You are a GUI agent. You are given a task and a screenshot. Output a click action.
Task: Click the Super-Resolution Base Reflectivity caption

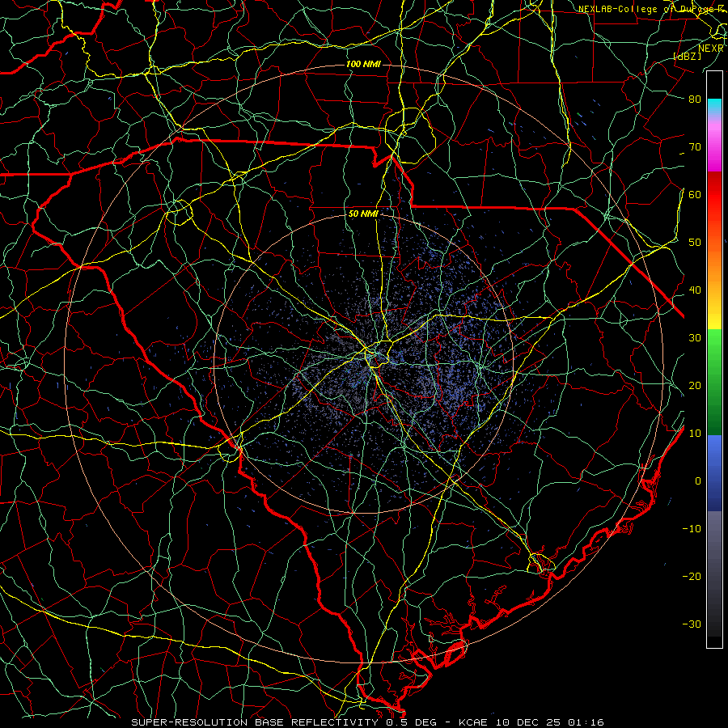[x=367, y=722]
